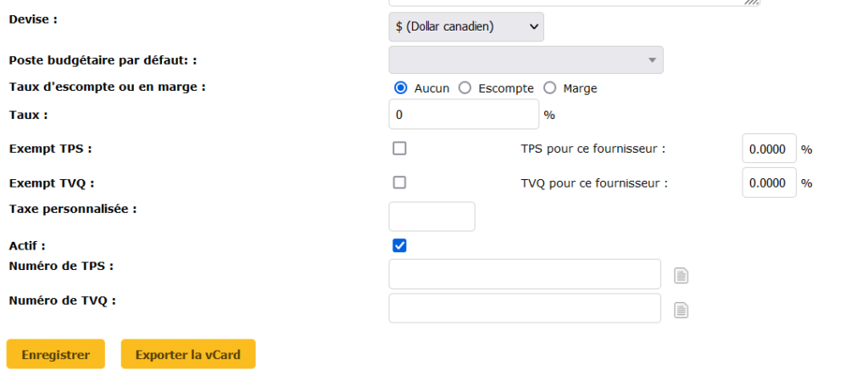
Task: Check the Exempt TPS checkbox
Action: 399,149
